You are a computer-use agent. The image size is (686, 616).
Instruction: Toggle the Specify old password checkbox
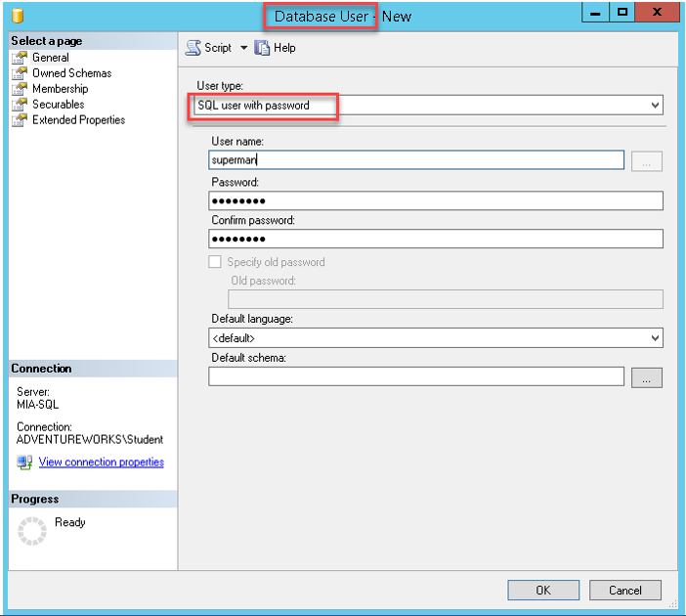[215, 262]
